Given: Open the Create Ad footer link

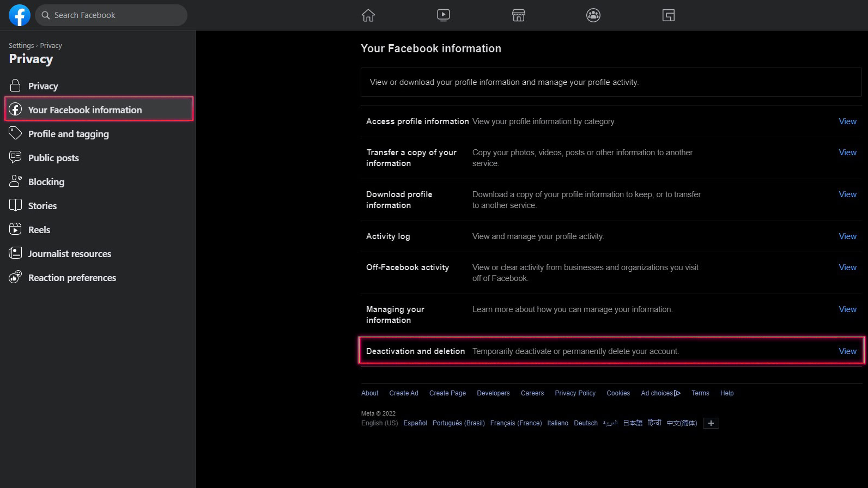Looking at the screenshot, I should [x=404, y=393].
